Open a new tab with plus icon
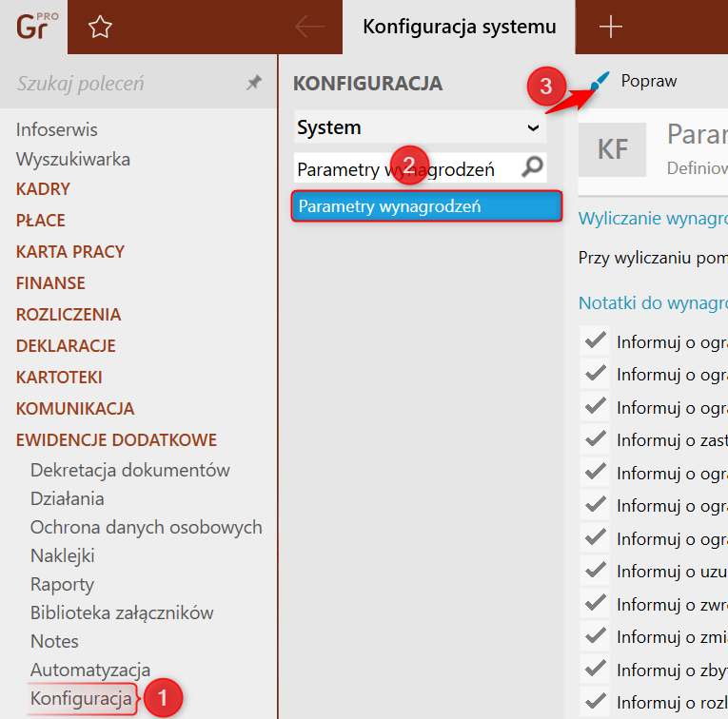Image resolution: width=728 pixels, height=719 pixels. click(x=610, y=28)
